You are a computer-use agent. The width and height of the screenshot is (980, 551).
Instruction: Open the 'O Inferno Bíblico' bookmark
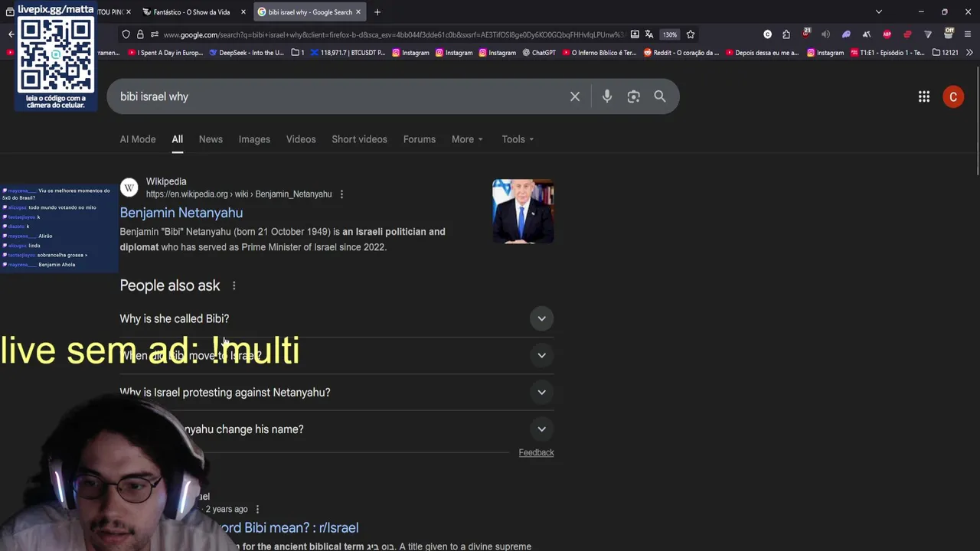coord(598,53)
